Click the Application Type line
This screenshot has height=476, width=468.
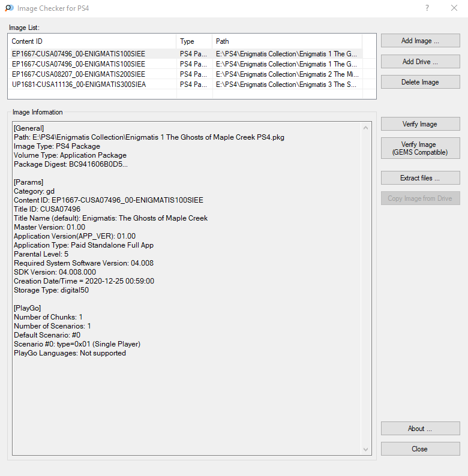[83, 245]
